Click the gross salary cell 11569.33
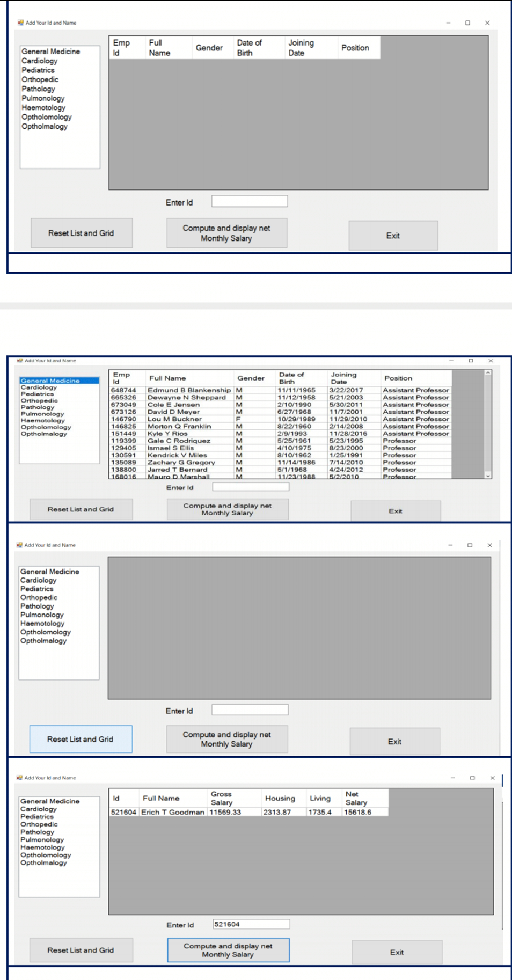Screen dimensions: 512x980 (234, 812)
